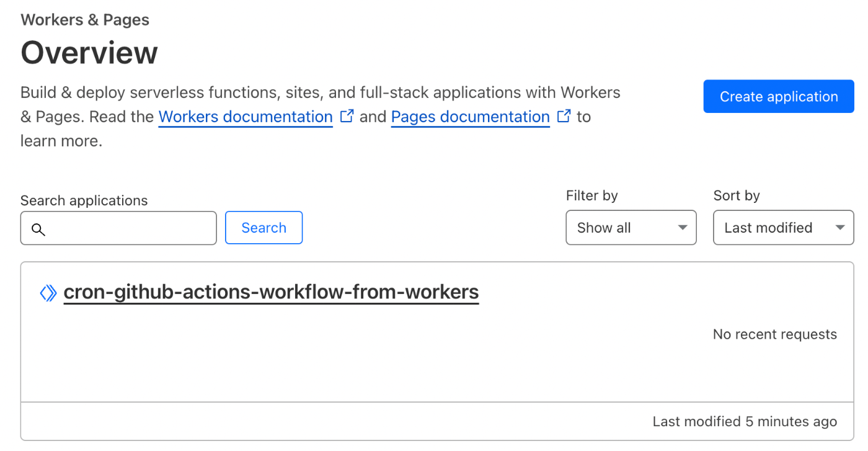
Task: Click the arrow on Filter by dropdown
Action: (683, 228)
